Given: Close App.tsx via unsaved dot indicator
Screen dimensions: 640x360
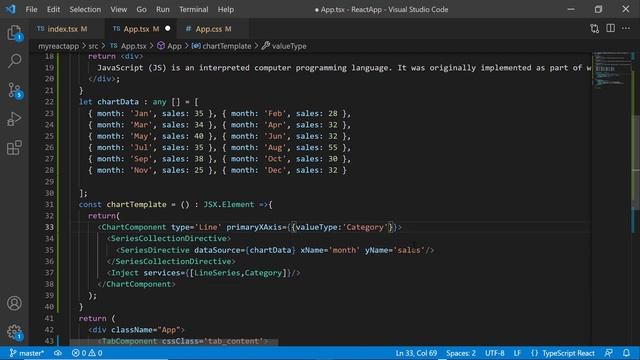Looking at the screenshot, I should pyautogui.click(x=168, y=29).
